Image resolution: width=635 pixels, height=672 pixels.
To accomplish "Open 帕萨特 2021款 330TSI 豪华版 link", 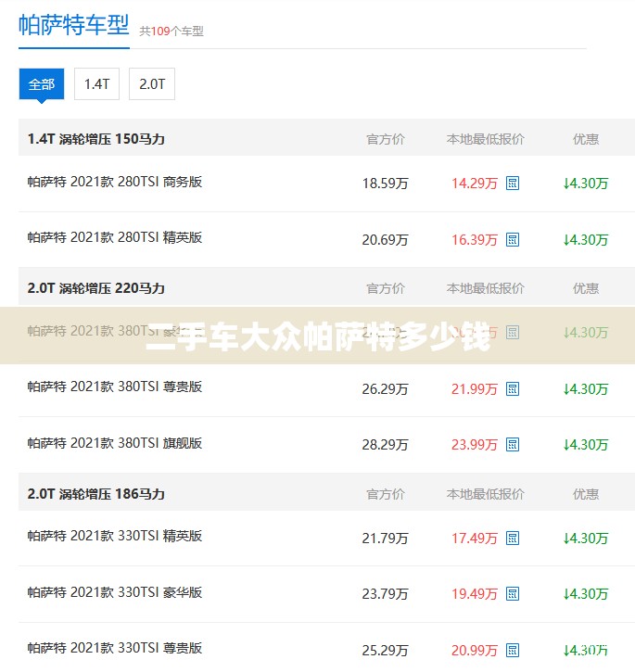I will (x=115, y=592).
